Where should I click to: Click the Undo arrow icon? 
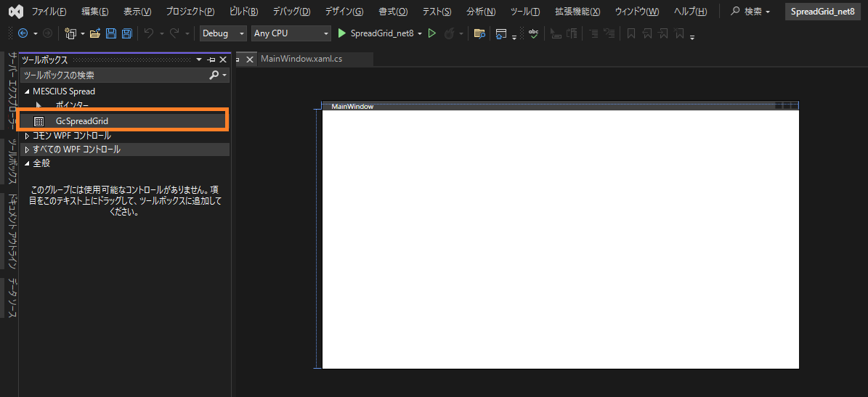148,33
